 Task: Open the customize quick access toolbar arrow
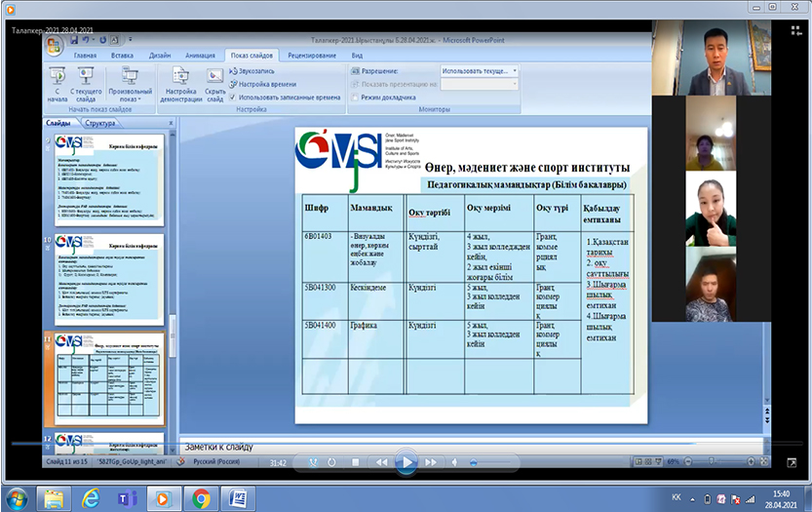(131, 40)
